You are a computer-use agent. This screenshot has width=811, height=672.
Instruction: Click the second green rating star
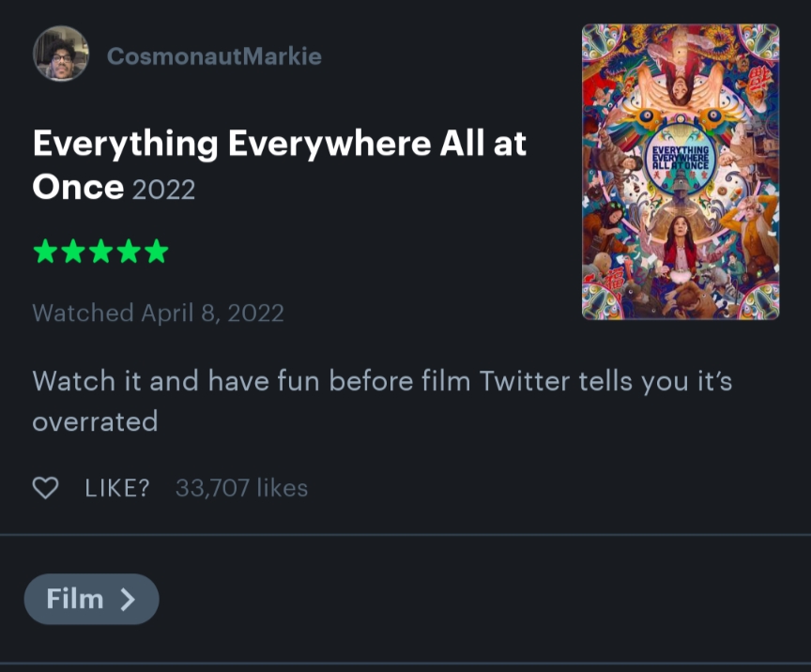pyautogui.click(x=73, y=252)
